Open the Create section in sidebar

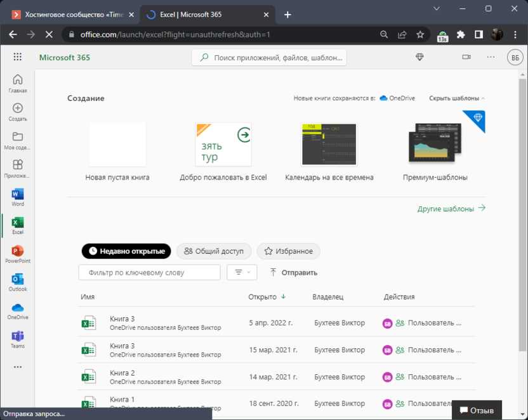coord(18,112)
